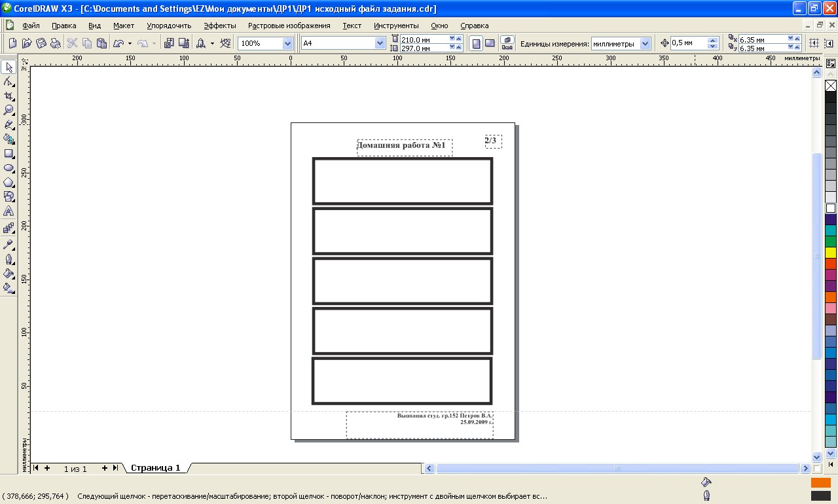Select the Eyedropper tool

pos(9,244)
